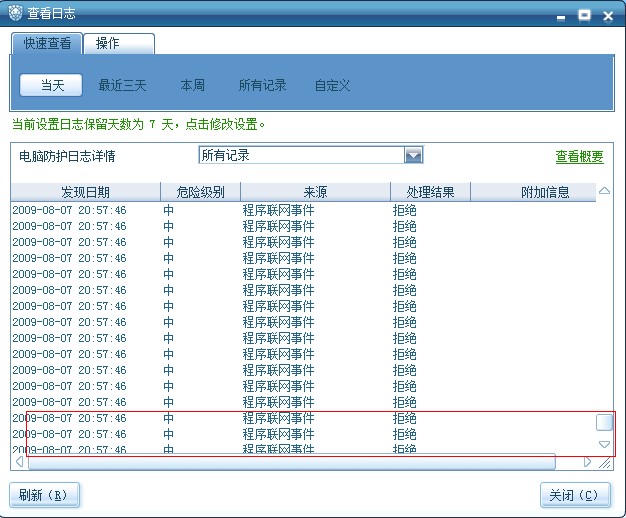Click the vertical scrollbar down arrow
626x518 pixels.
(x=604, y=444)
